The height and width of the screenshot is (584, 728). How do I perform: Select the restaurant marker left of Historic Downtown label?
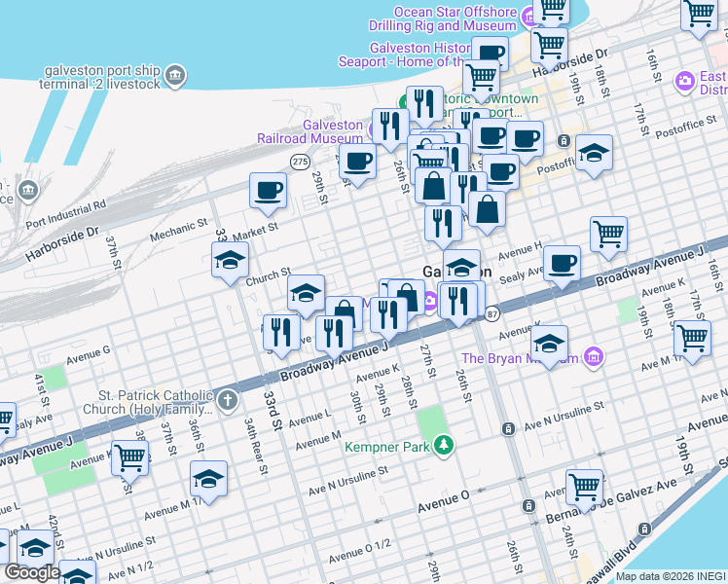[424, 107]
